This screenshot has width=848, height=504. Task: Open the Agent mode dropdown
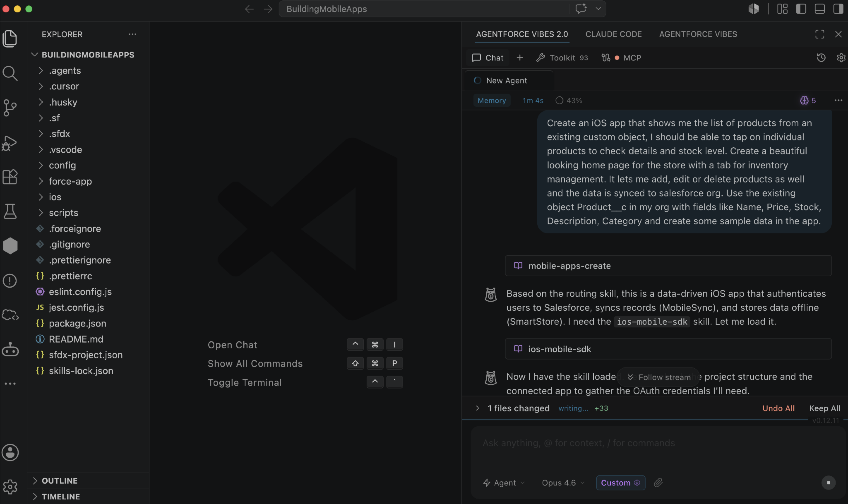504,483
